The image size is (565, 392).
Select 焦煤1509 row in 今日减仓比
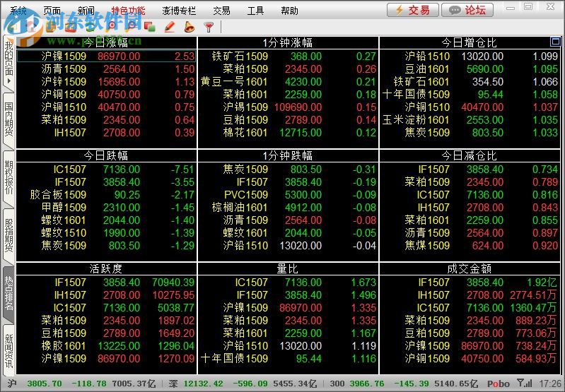coord(470,246)
